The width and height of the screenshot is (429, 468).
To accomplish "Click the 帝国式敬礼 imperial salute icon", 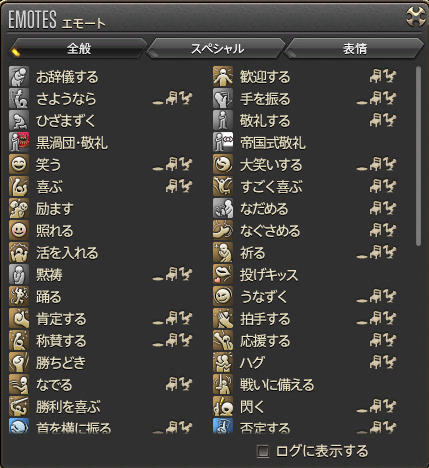I will (x=223, y=142).
